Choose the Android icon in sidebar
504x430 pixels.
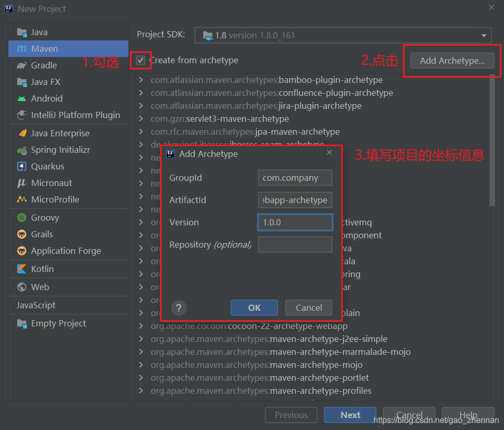[x=22, y=98]
